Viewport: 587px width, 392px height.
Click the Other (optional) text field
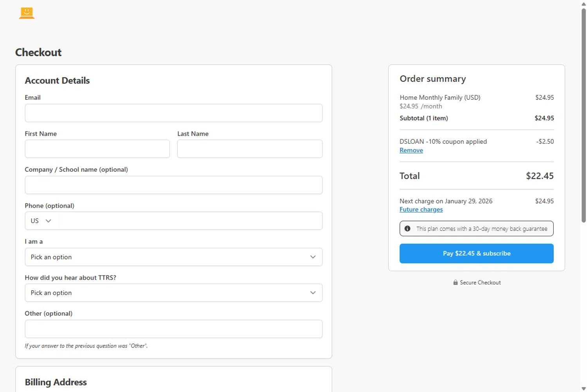pos(173,329)
